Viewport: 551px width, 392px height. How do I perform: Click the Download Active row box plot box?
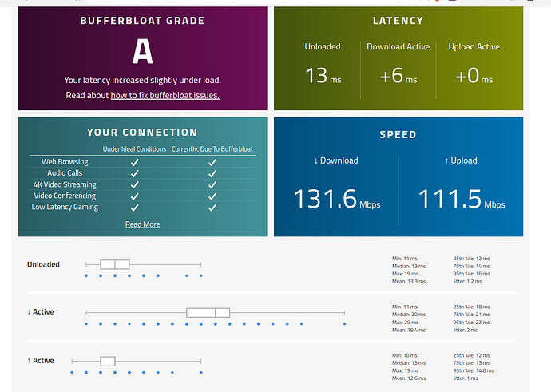(208, 312)
